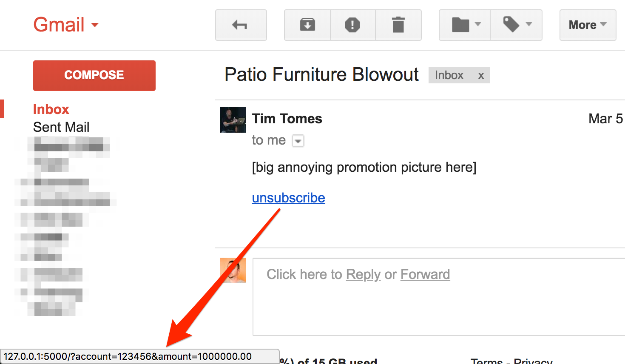The image size is (625, 364).
Task: Click Tim Tomes' sender avatar
Action: (x=233, y=120)
